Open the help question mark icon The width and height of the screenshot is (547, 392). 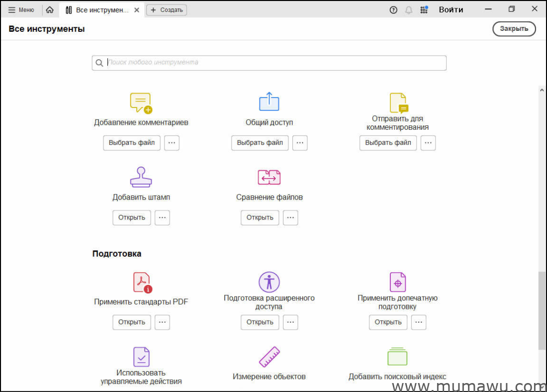click(393, 9)
